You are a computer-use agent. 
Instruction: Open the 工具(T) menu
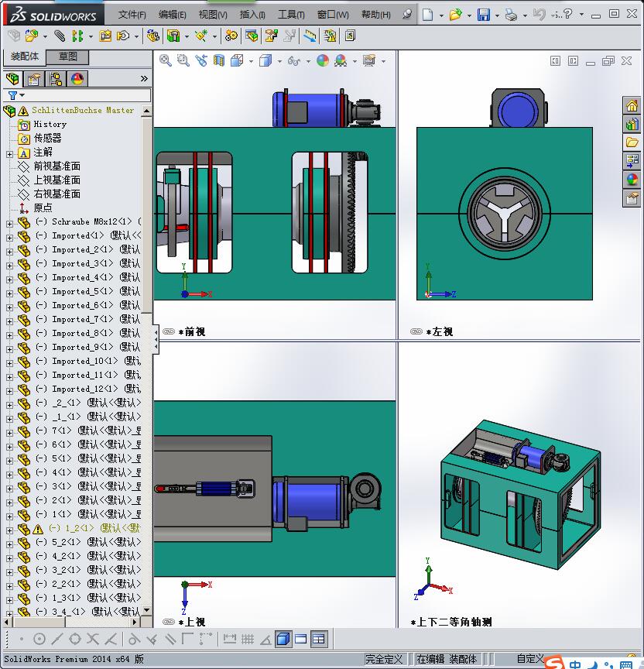pyautogui.click(x=291, y=15)
